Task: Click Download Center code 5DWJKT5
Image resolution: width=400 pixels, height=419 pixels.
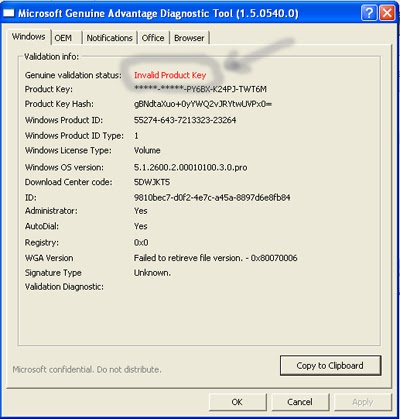Action: click(152, 182)
